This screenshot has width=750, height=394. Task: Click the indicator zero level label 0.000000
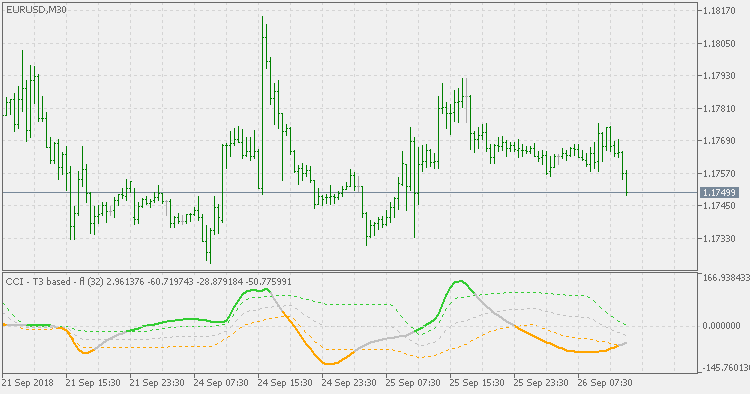721,326
